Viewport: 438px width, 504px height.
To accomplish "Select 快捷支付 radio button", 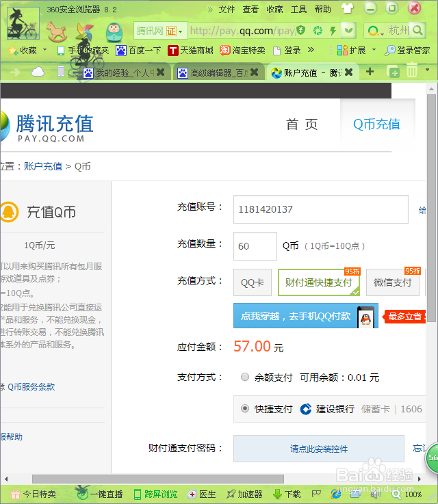I will 245,408.
